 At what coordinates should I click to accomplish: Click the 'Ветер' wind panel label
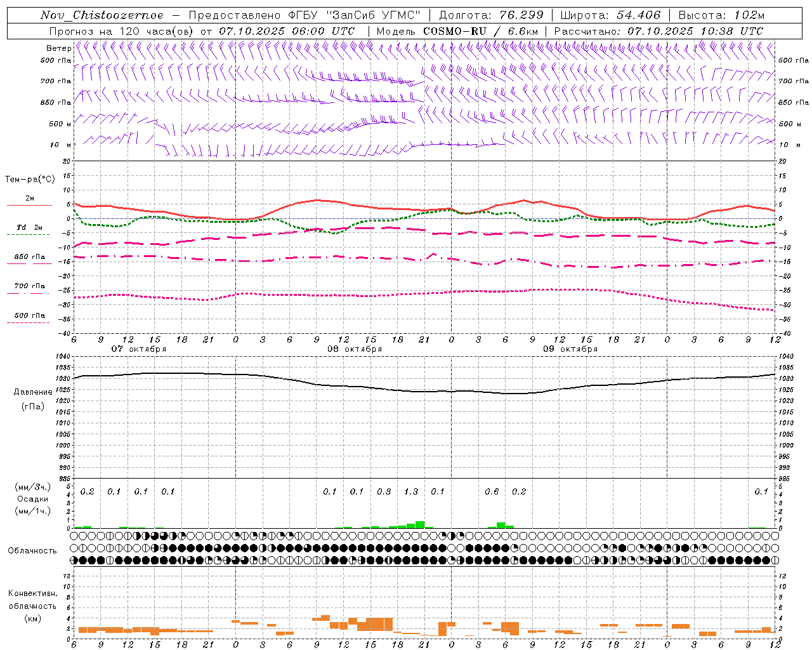(58, 48)
